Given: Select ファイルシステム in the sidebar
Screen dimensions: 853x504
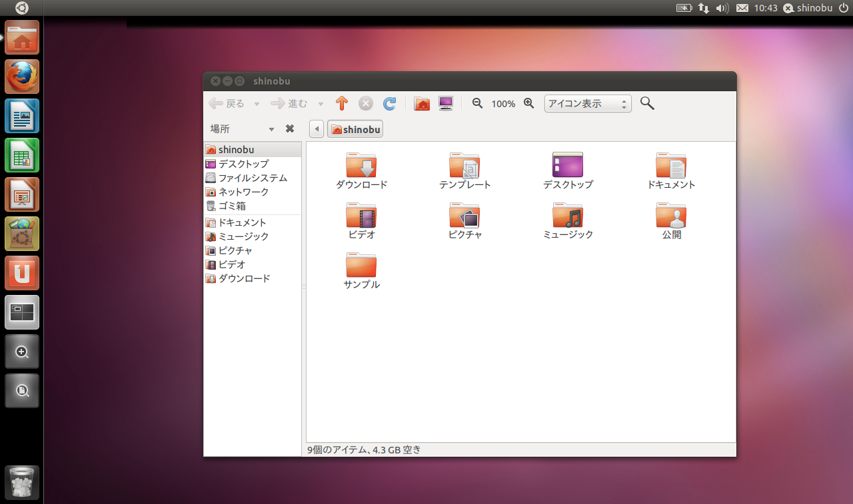Looking at the screenshot, I should click(252, 178).
